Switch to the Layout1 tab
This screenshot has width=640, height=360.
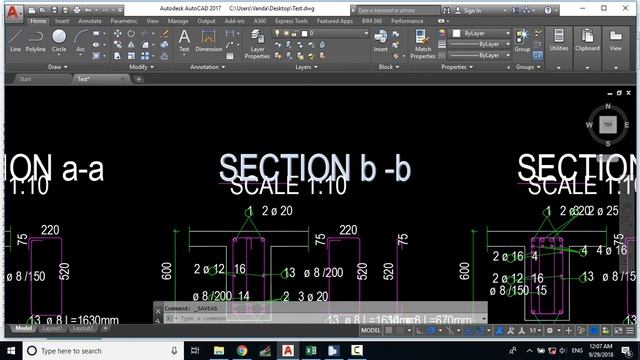(x=52, y=329)
